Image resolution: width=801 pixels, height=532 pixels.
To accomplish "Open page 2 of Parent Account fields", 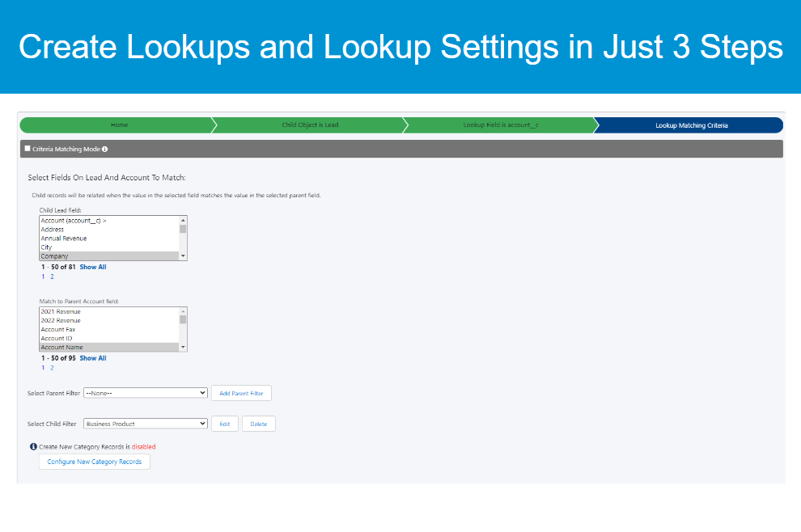I will pos(52,368).
